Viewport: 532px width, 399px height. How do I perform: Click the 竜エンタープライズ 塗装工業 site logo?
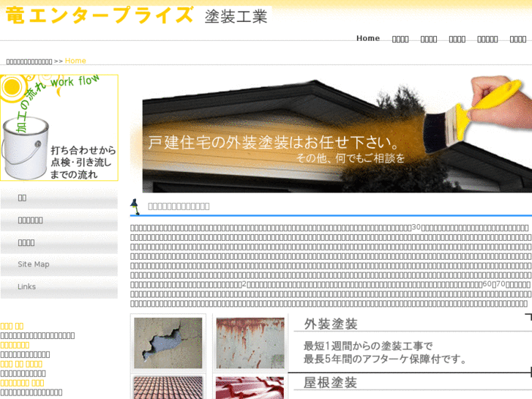(137, 15)
